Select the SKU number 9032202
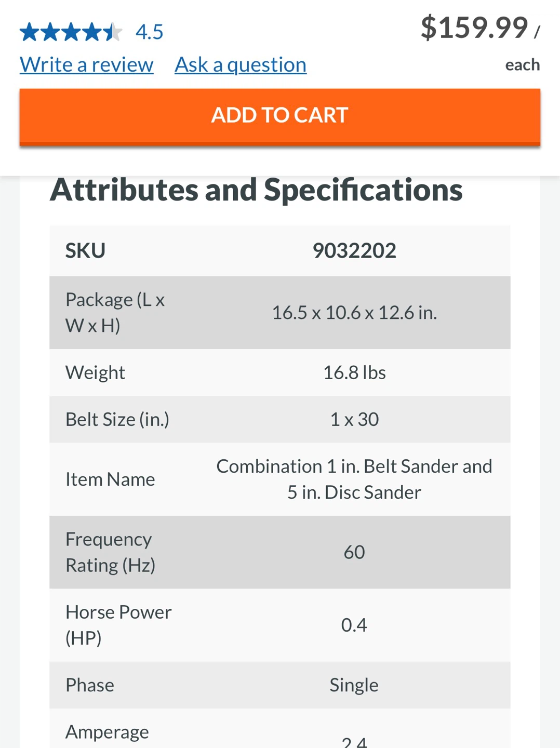Screen dimensions: 560x748 click(x=354, y=251)
